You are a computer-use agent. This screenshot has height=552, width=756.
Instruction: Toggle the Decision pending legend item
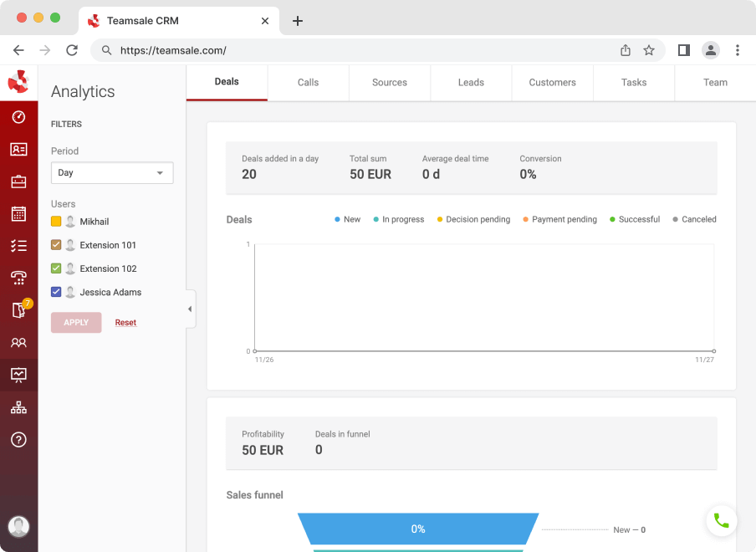tap(473, 219)
